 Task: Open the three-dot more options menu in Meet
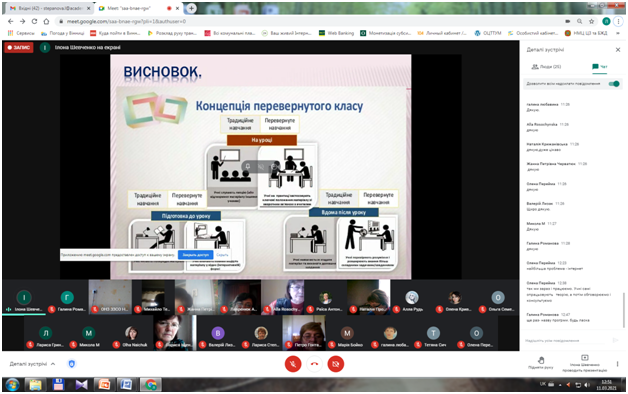click(x=617, y=364)
